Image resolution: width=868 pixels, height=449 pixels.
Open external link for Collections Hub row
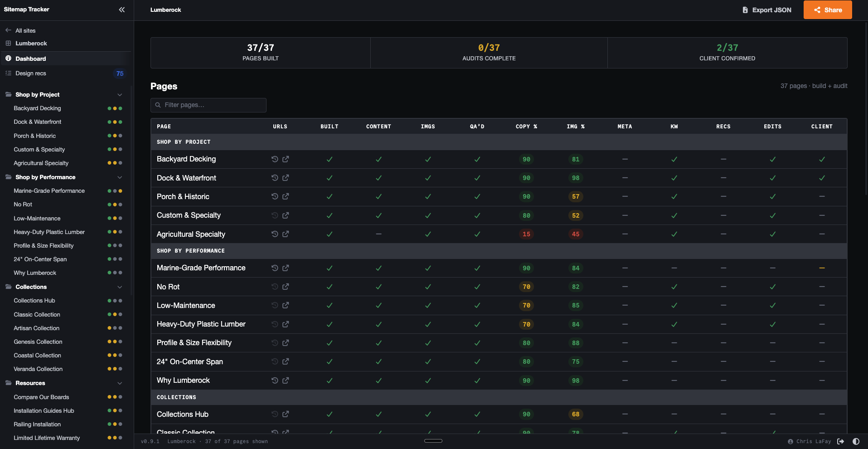286,414
